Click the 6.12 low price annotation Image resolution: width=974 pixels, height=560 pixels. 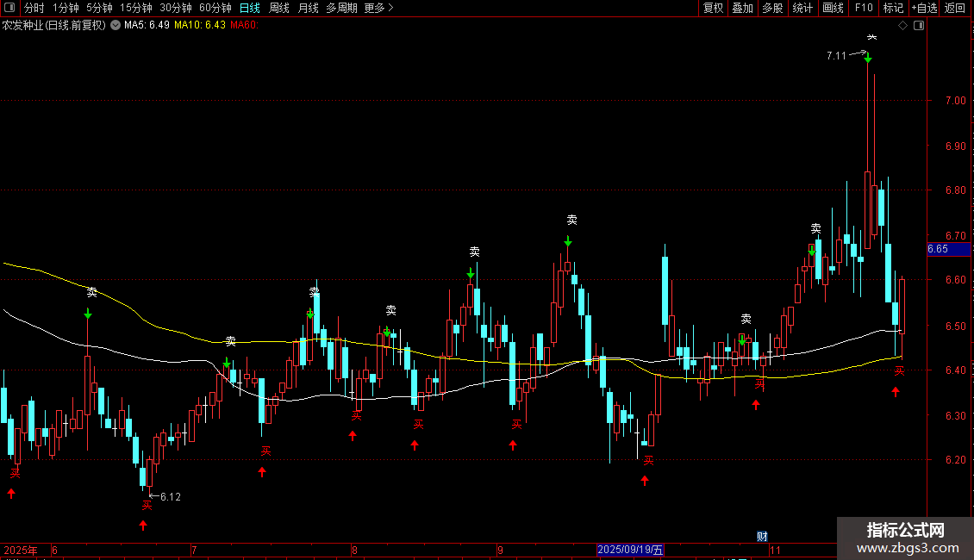point(170,496)
